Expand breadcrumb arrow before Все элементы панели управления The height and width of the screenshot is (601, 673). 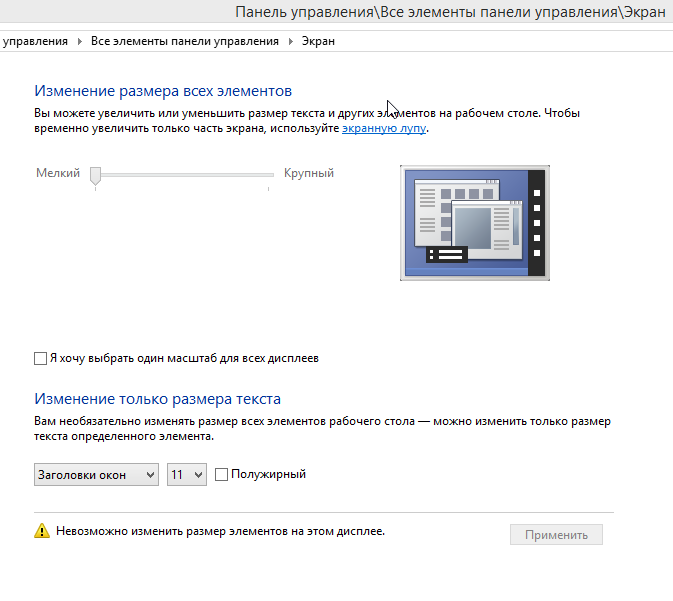point(79,41)
